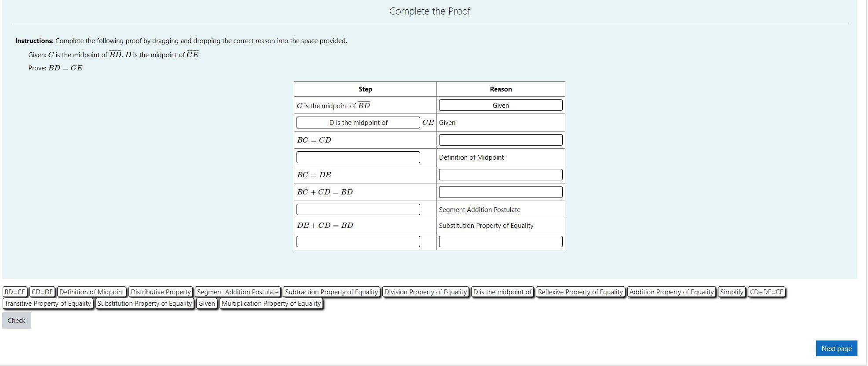This screenshot has width=868, height=366.
Task: Choose the Distributive Property tile
Action: [x=161, y=292]
